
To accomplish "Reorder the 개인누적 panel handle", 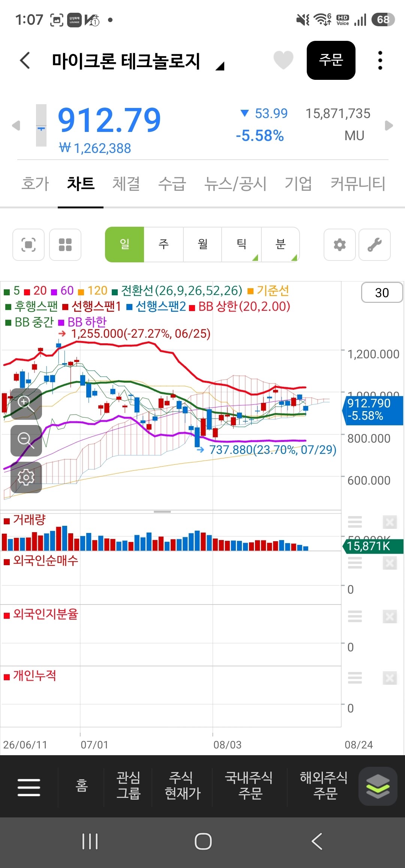I will [355, 678].
